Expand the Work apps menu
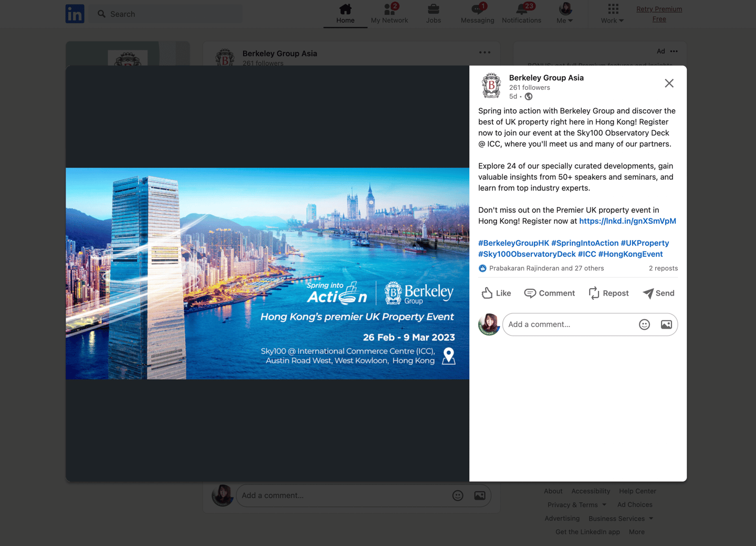The image size is (756, 546). point(613,14)
